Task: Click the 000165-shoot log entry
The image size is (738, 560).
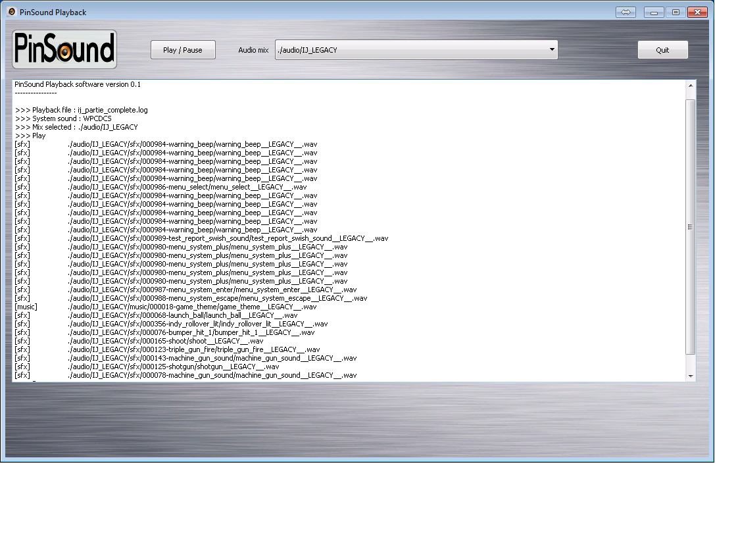Action: (x=139, y=341)
